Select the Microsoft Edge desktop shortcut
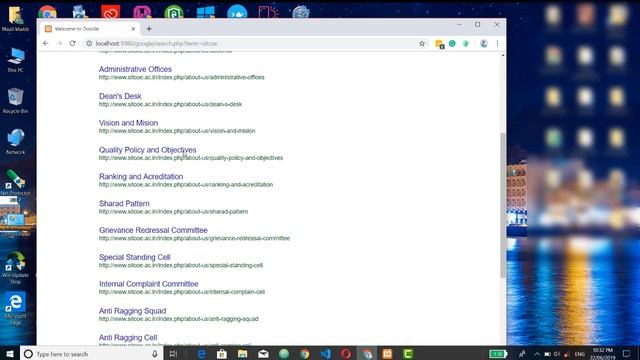The height and width of the screenshot is (360, 640). (x=15, y=309)
